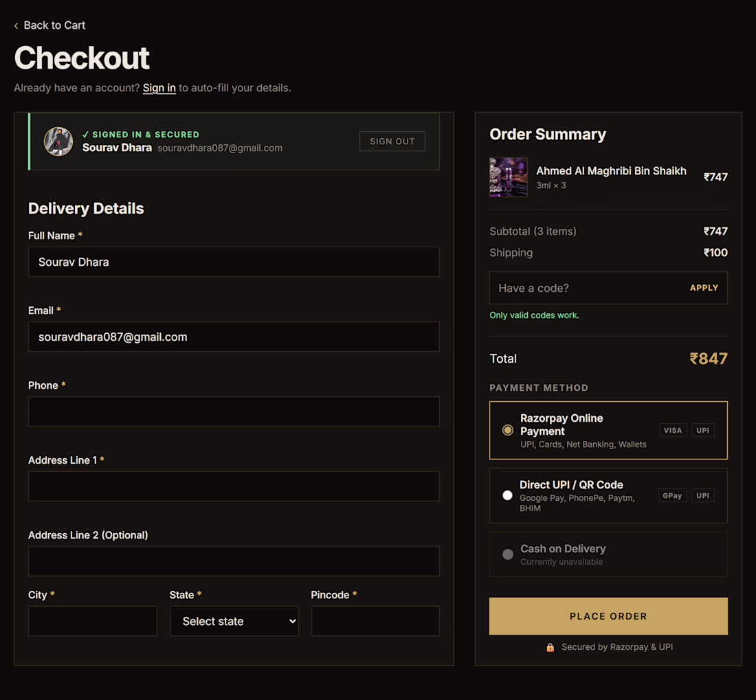Click the GPay badge on Direct UPI option
The height and width of the screenshot is (700, 756).
click(672, 495)
